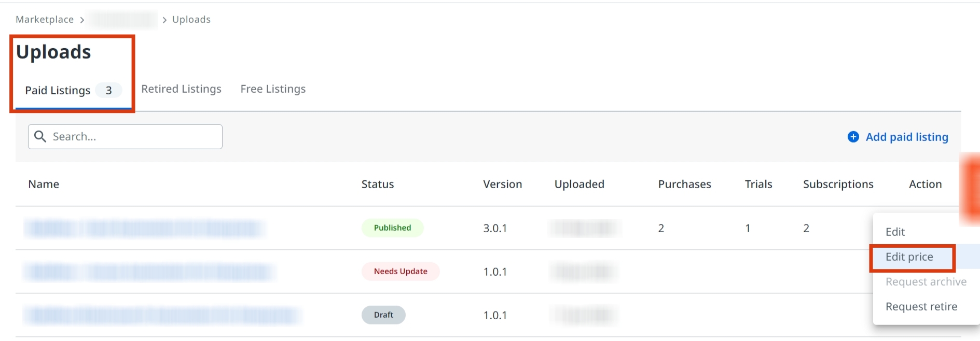This screenshot has width=980, height=341.
Task: Click the Add paid listing link text
Action: point(906,137)
